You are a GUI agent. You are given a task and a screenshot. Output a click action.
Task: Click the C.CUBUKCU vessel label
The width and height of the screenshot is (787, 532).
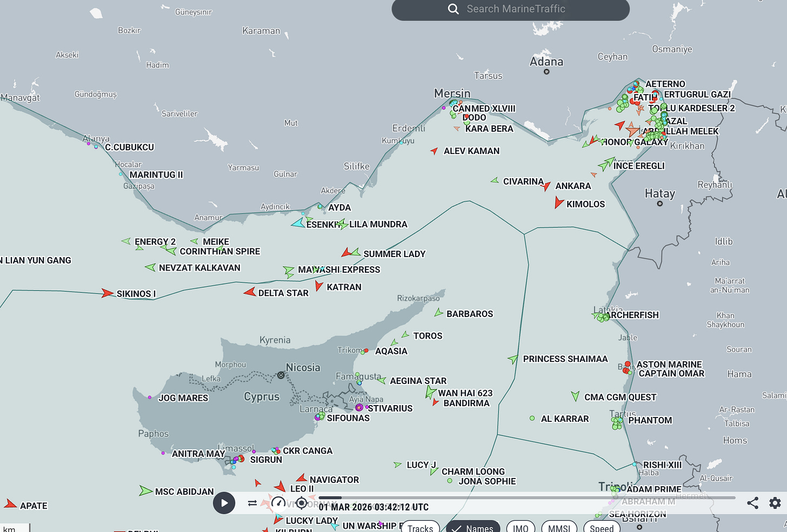129,147
